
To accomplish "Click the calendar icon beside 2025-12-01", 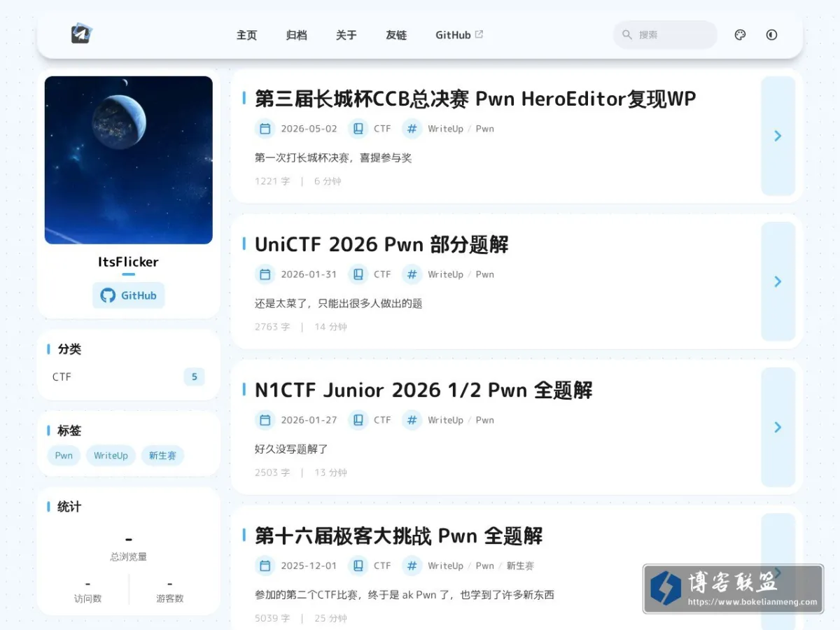I will (x=265, y=566).
